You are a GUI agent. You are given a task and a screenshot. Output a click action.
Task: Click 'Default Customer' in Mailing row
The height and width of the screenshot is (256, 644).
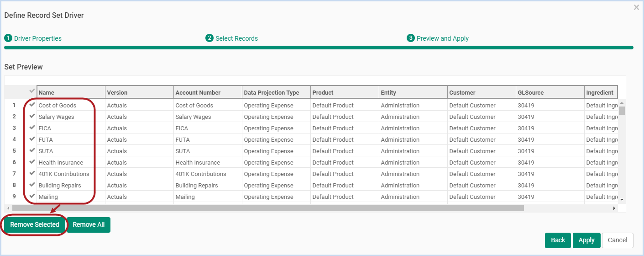point(472,197)
